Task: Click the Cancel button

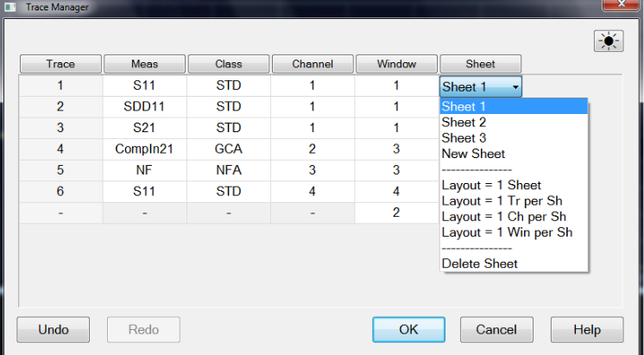Action: [x=496, y=330]
